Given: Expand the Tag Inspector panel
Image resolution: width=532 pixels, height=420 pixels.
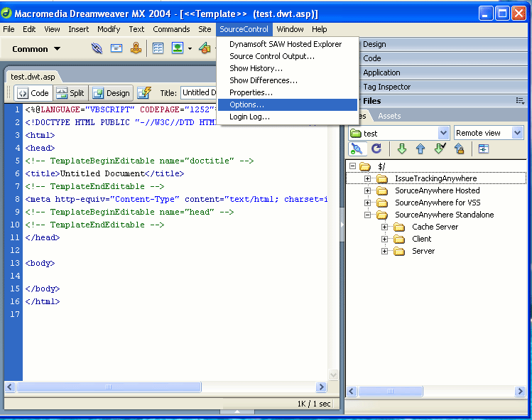Looking at the screenshot, I should pos(386,87).
